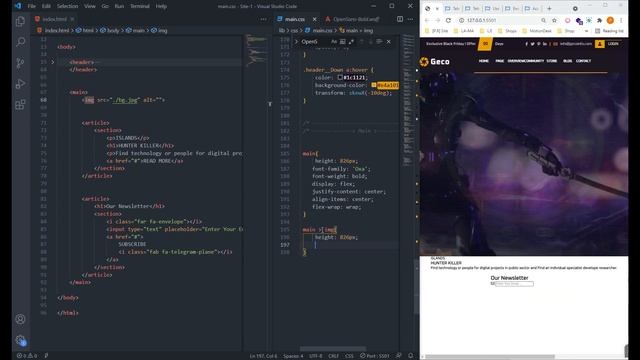Open the Selection menu
The width and height of the screenshot is (640, 360).
point(67,6)
